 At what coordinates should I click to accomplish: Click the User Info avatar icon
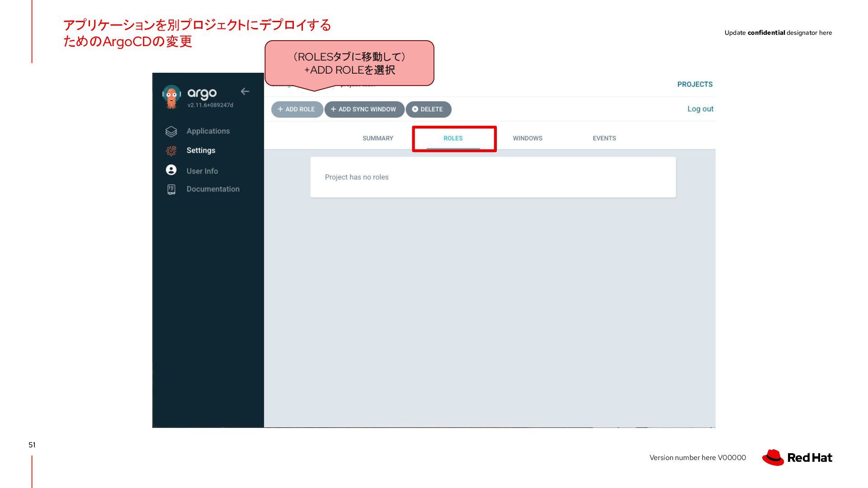coord(171,170)
